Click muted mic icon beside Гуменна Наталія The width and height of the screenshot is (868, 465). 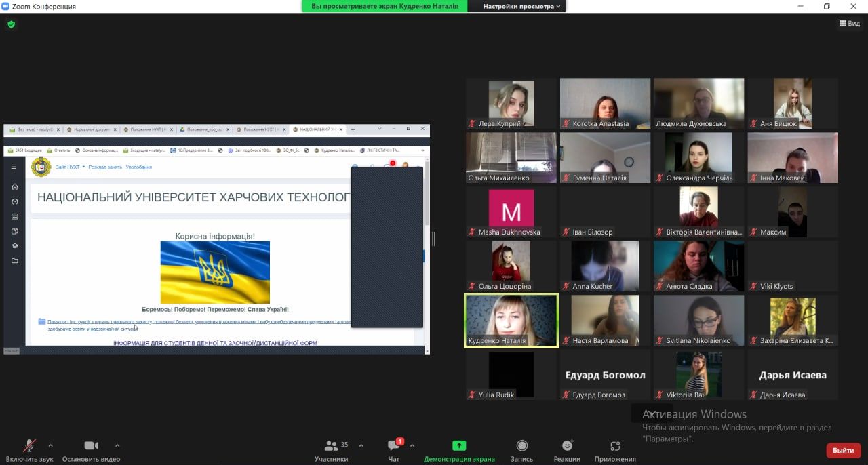click(566, 178)
